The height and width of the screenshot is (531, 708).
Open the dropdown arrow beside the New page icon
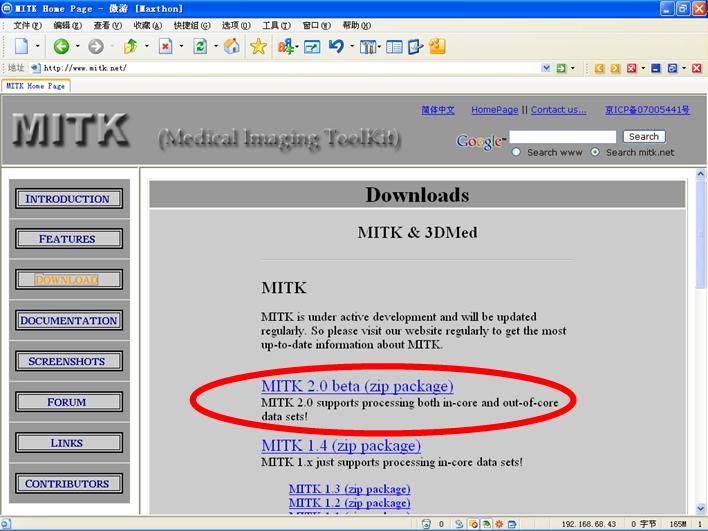click(38, 46)
